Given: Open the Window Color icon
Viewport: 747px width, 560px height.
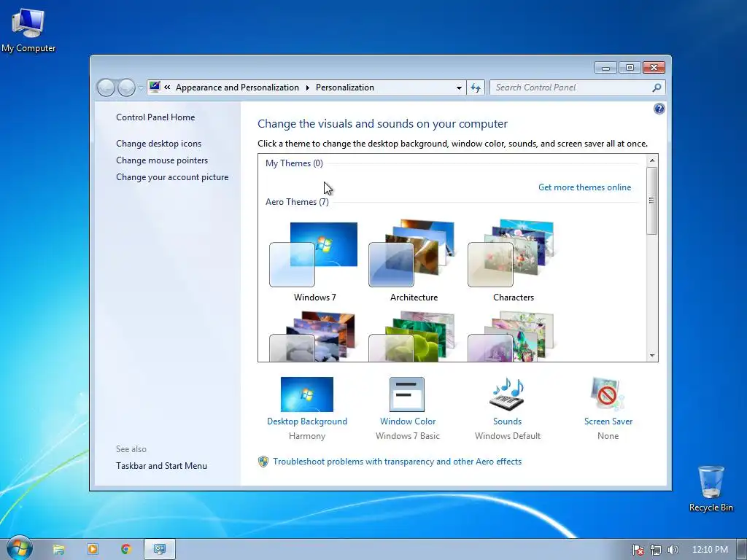Looking at the screenshot, I should coord(407,394).
